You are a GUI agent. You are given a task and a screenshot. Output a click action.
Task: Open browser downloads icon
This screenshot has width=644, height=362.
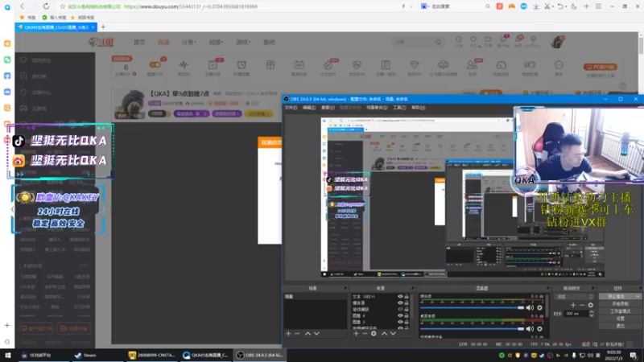pos(536,6)
